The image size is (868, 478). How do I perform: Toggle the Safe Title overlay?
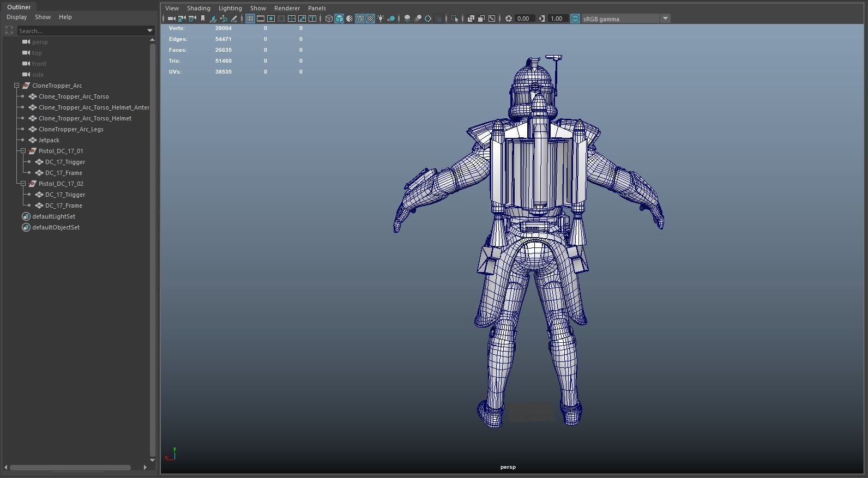pos(312,19)
